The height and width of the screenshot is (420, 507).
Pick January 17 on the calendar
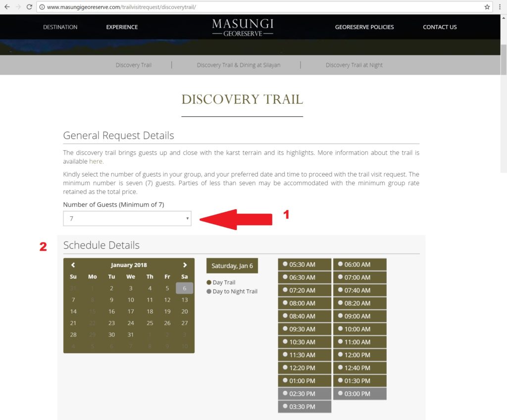coord(131,312)
